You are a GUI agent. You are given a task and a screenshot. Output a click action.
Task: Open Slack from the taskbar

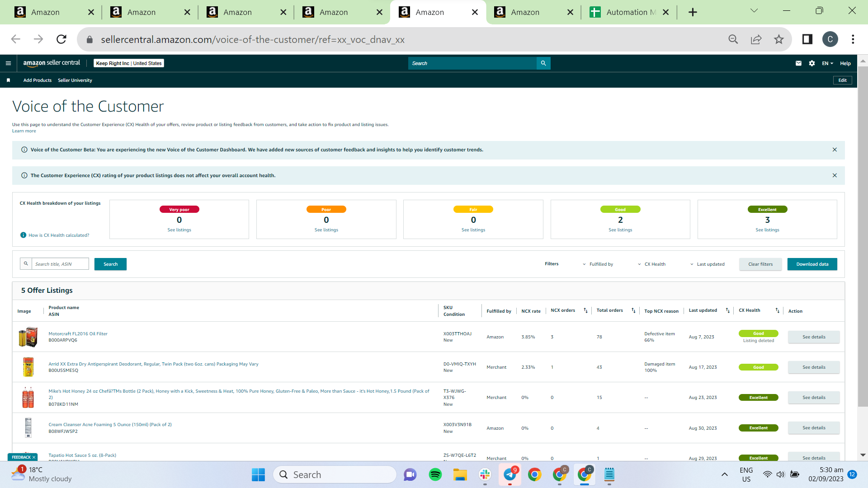coord(485,474)
